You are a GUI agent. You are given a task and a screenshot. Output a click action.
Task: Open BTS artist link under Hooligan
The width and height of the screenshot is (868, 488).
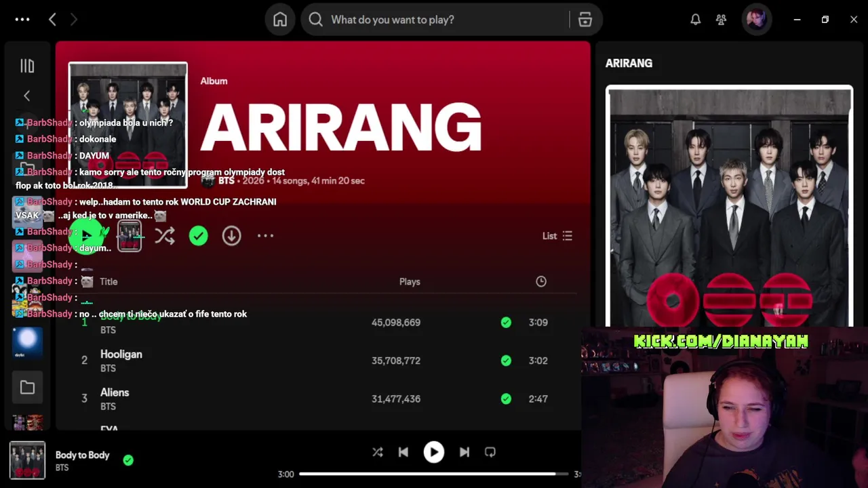click(108, 369)
